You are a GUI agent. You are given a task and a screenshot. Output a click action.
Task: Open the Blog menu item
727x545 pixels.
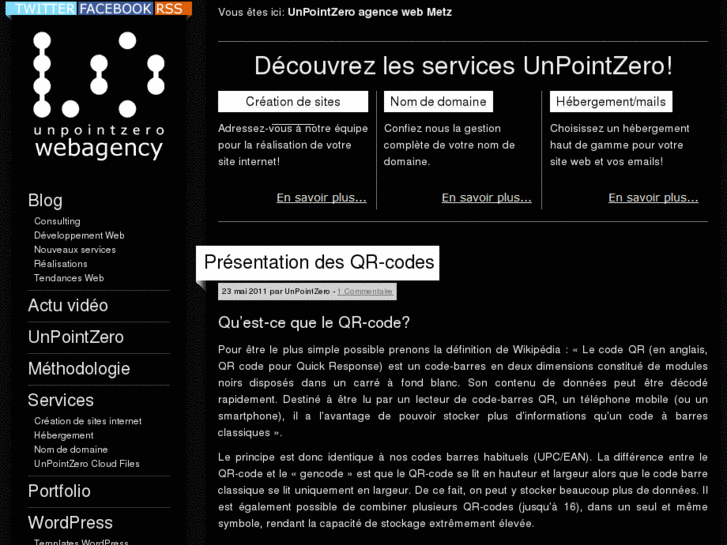point(45,200)
